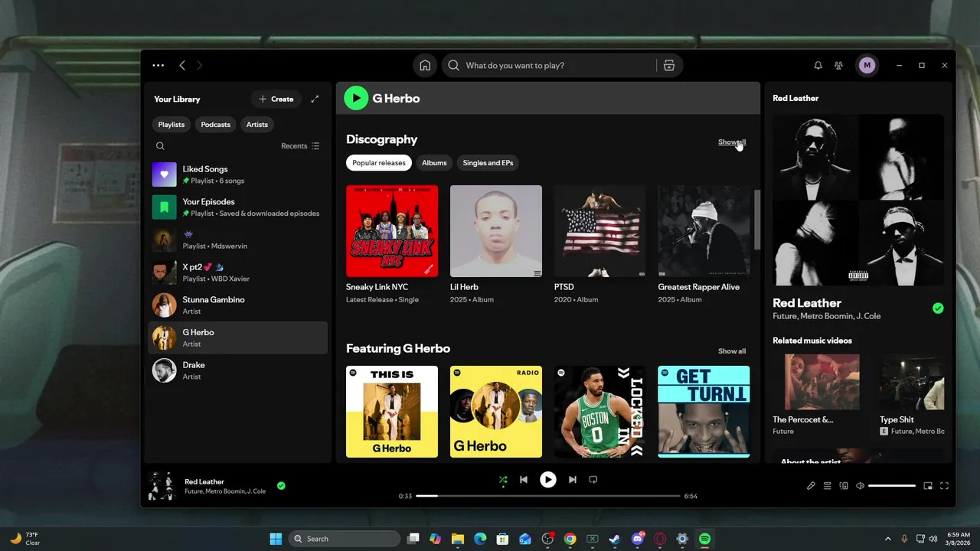Show hidden system tray icons
This screenshot has height=551, width=980.
(888, 539)
